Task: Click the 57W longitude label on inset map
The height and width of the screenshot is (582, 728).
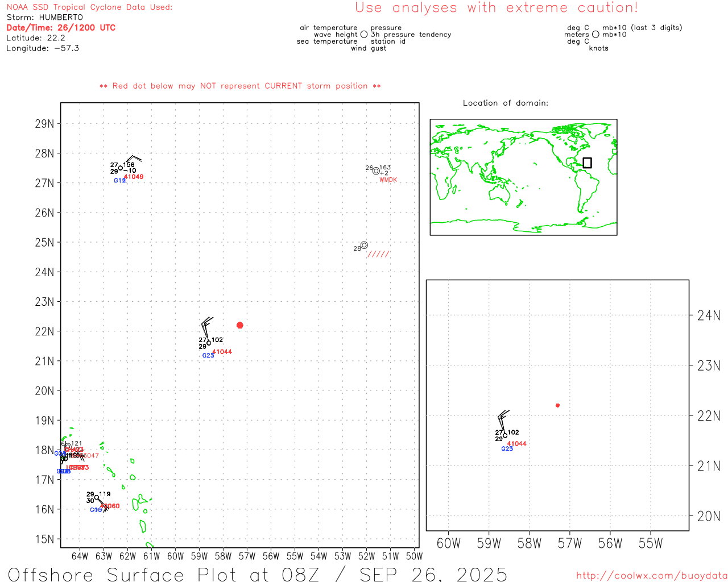Action: (x=570, y=543)
